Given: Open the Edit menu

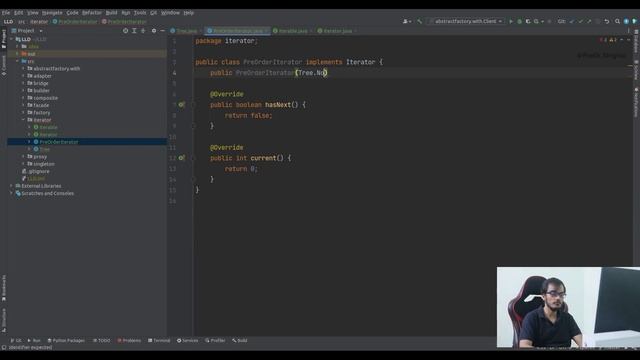Looking at the screenshot, I should [19, 13].
